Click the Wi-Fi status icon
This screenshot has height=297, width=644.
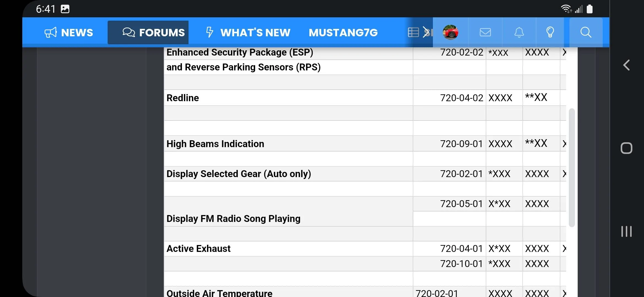click(x=566, y=9)
